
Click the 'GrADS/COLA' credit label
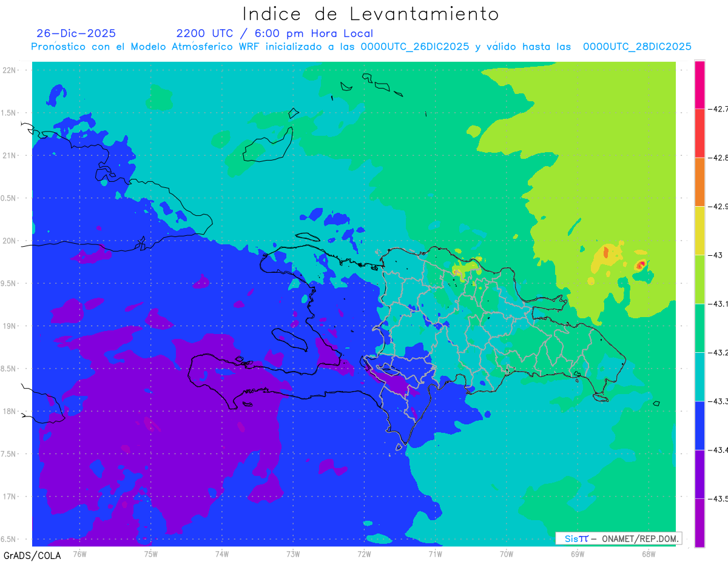click(x=32, y=555)
